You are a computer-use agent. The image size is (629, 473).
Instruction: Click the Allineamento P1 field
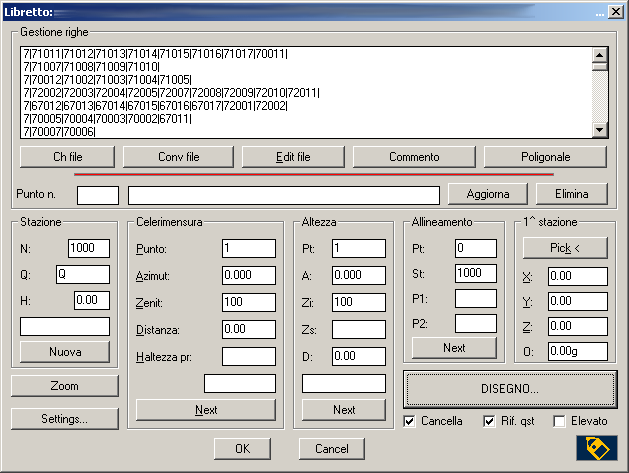(476, 299)
